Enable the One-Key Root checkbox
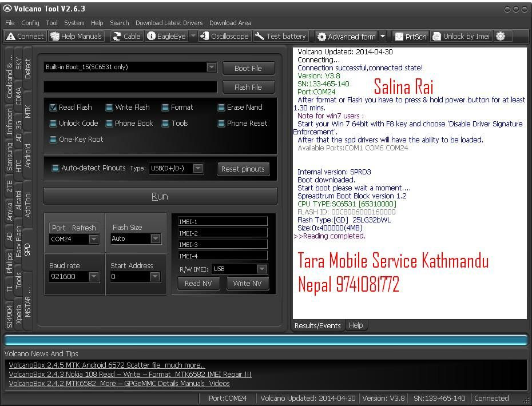The image size is (532, 406). pos(53,140)
